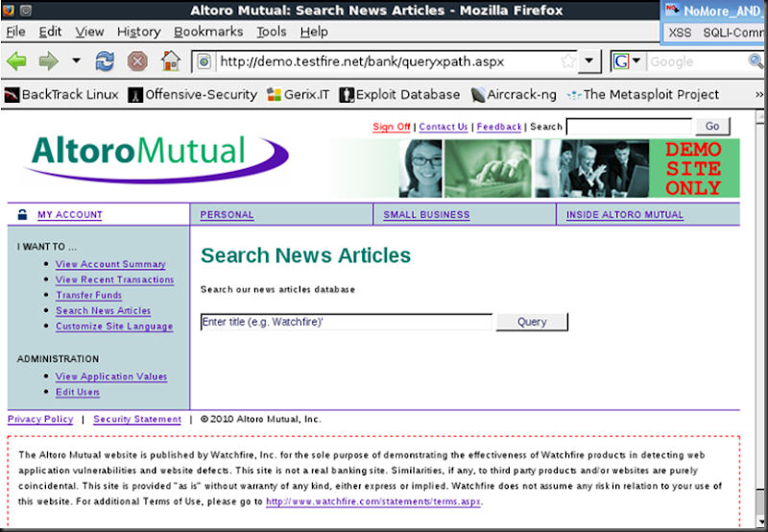
Task: Open the History menu
Action: click(x=138, y=32)
